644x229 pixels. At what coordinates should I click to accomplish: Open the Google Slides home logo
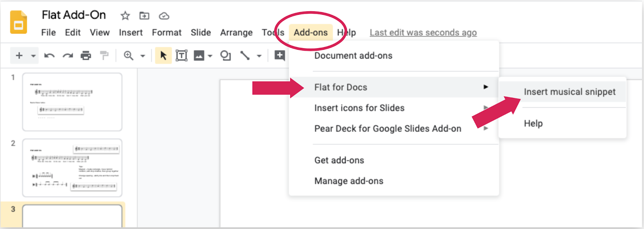19,22
